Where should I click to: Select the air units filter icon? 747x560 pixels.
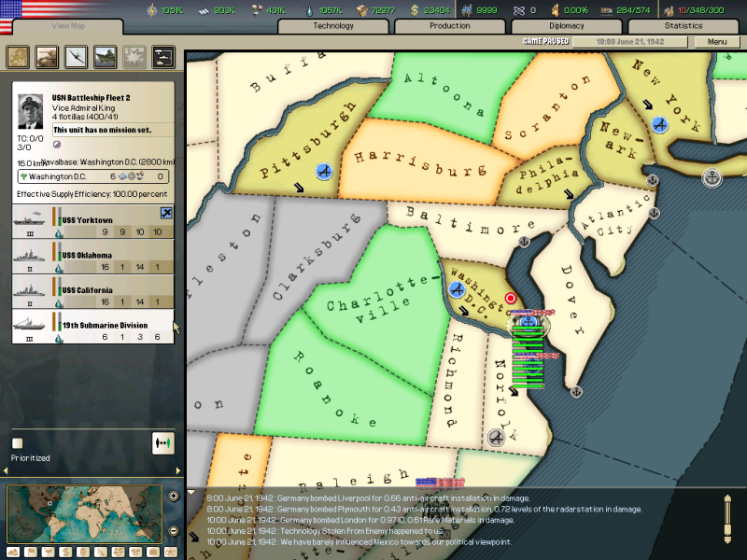coord(77,57)
